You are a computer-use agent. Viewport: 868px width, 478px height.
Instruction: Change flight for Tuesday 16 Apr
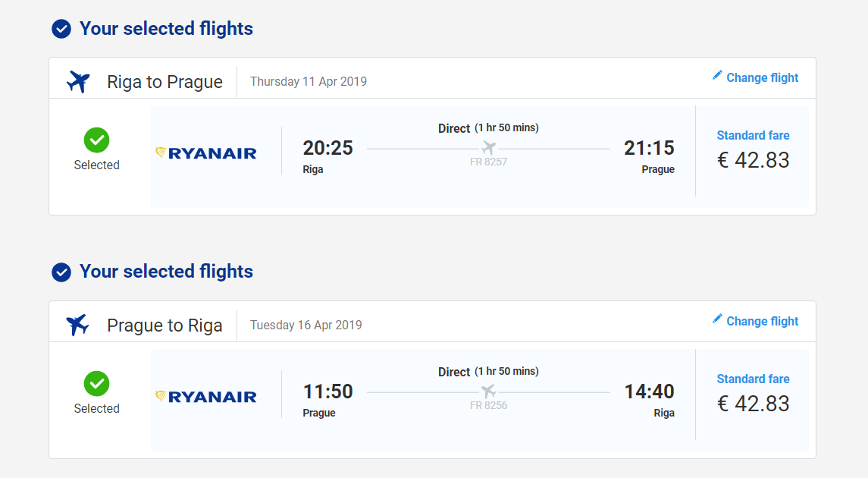(x=762, y=321)
